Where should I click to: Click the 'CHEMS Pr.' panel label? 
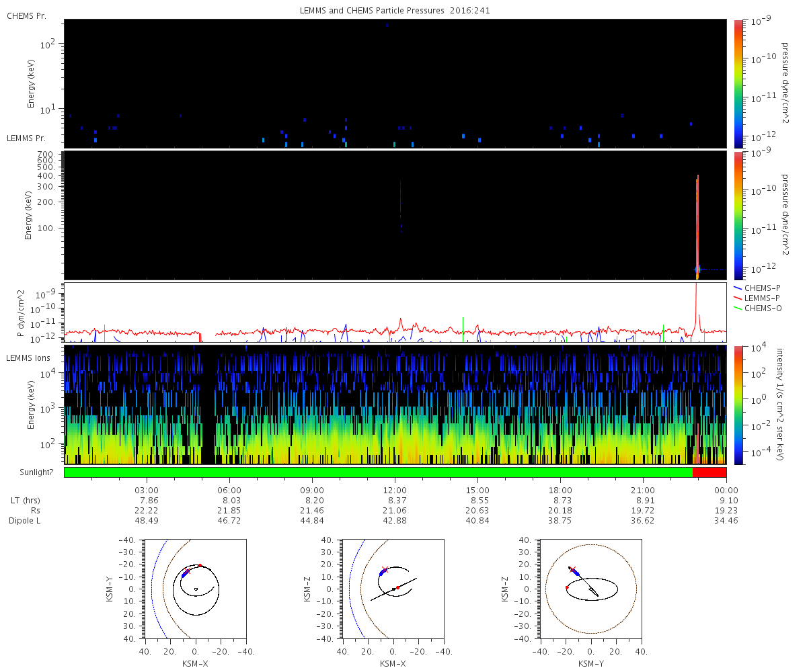(26, 15)
